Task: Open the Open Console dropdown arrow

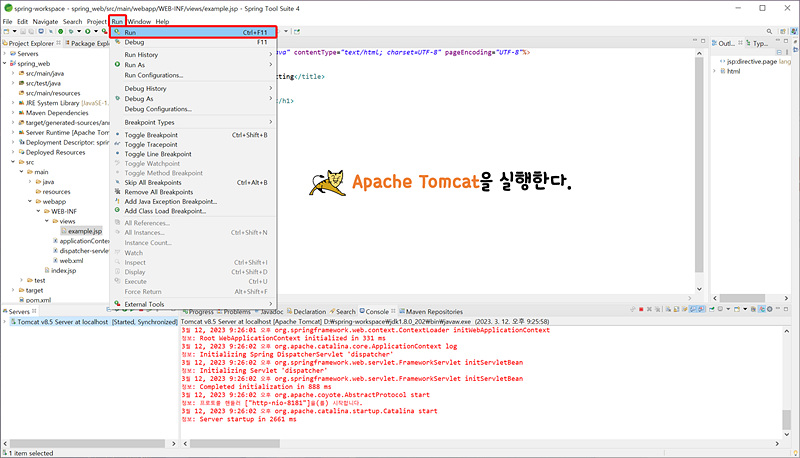Action: click(x=745, y=309)
